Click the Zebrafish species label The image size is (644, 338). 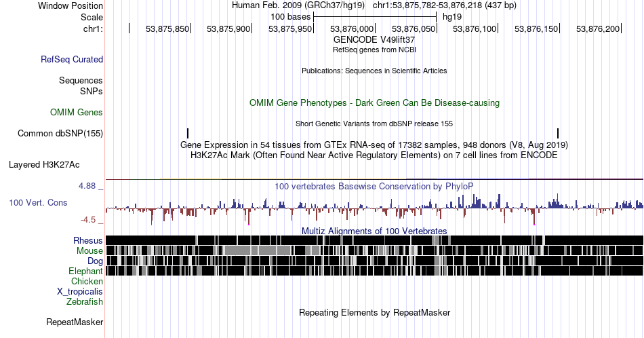click(85, 302)
